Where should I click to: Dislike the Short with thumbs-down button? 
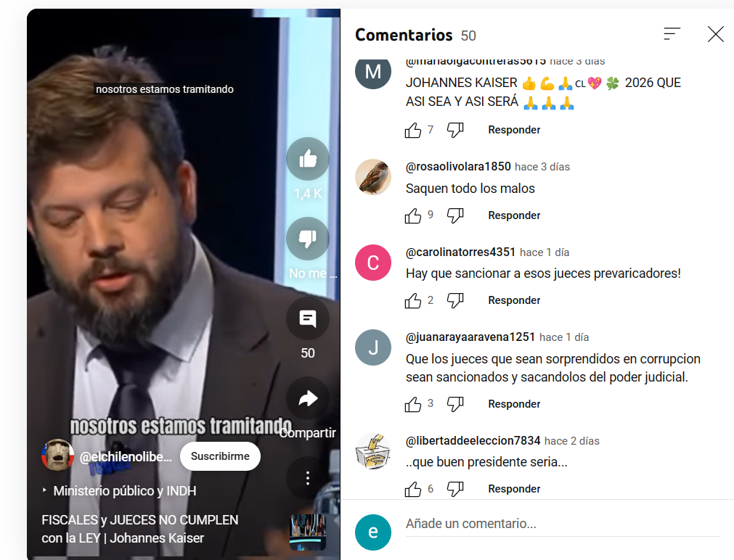(x=308, y=239)
